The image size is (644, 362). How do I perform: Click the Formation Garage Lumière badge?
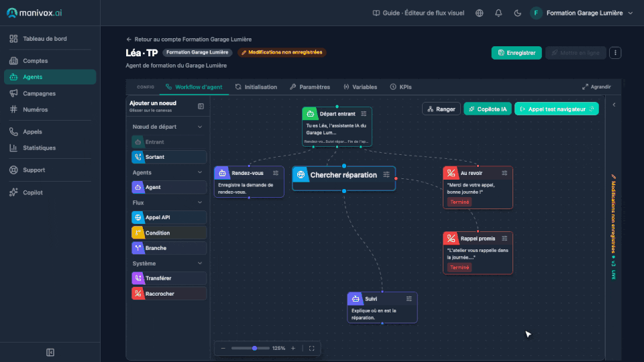[197, 52]
